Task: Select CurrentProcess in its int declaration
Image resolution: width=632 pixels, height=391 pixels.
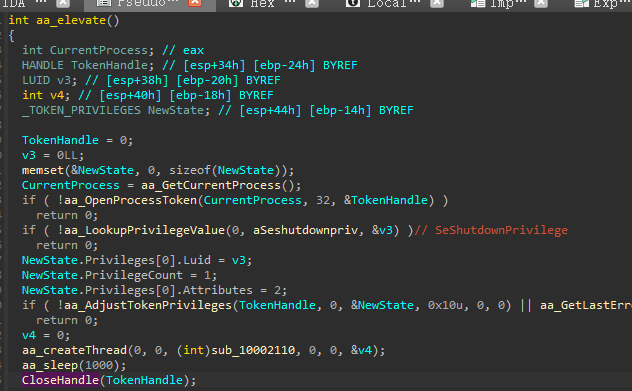Action: (x=99, y=50)
